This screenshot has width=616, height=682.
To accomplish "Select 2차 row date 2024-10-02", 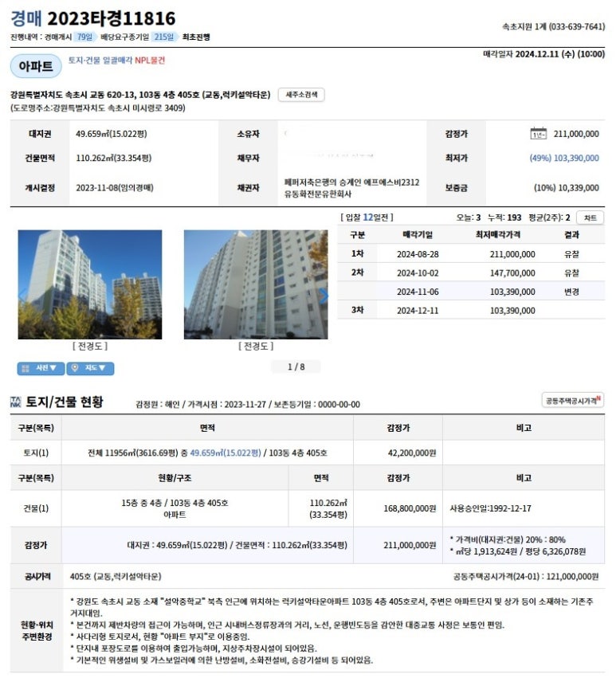I will coord(418,273).
